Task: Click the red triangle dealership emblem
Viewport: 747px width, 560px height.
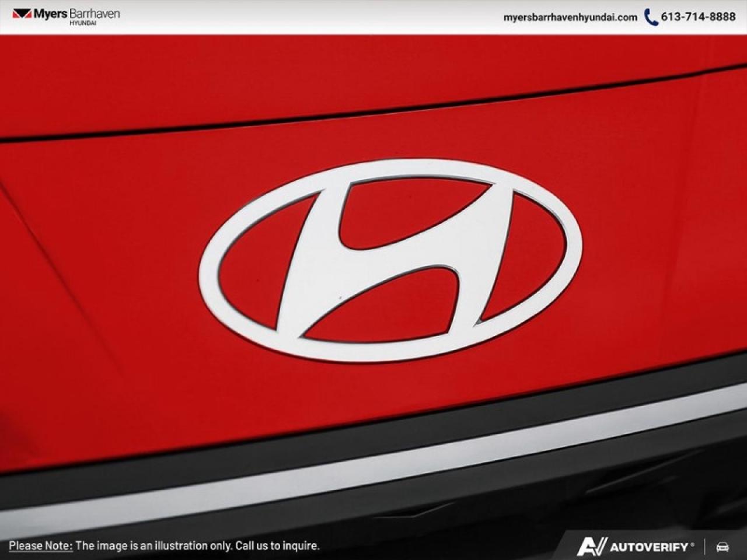Action: [23, 14]
